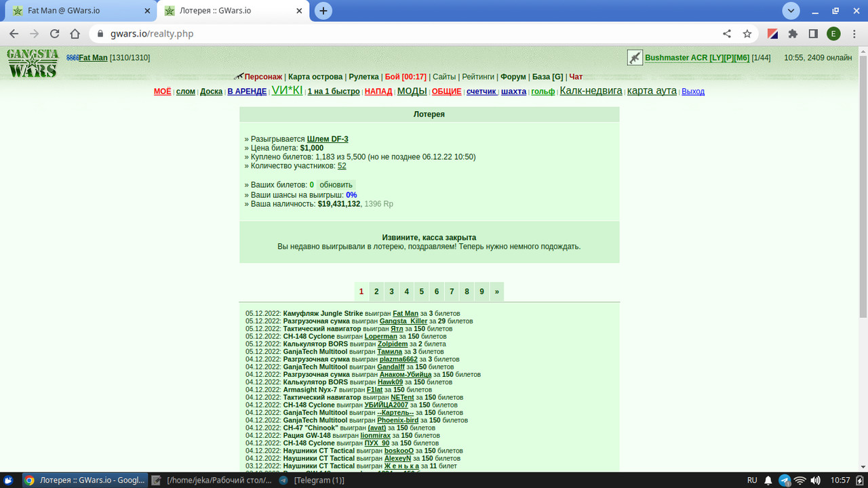Click rank icon before Fat Man name
Viewport: 868px width, 488px height.
[73, 58]
